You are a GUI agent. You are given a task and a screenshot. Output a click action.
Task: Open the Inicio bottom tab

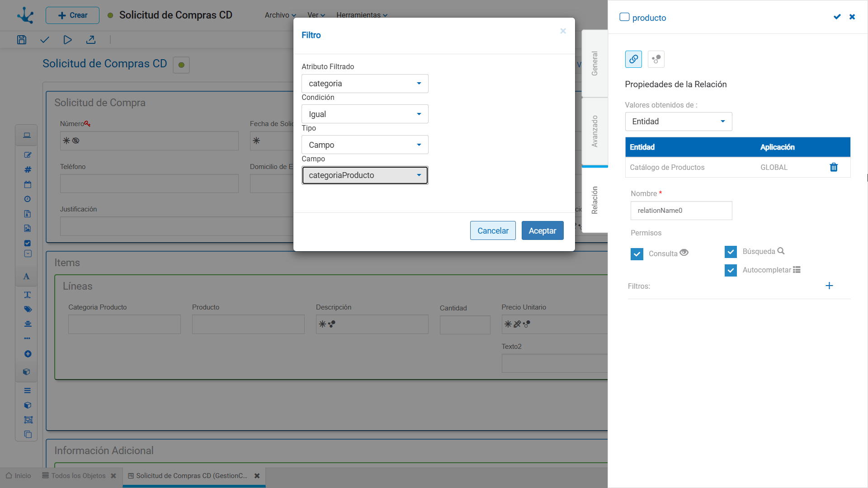pos(19,476)
